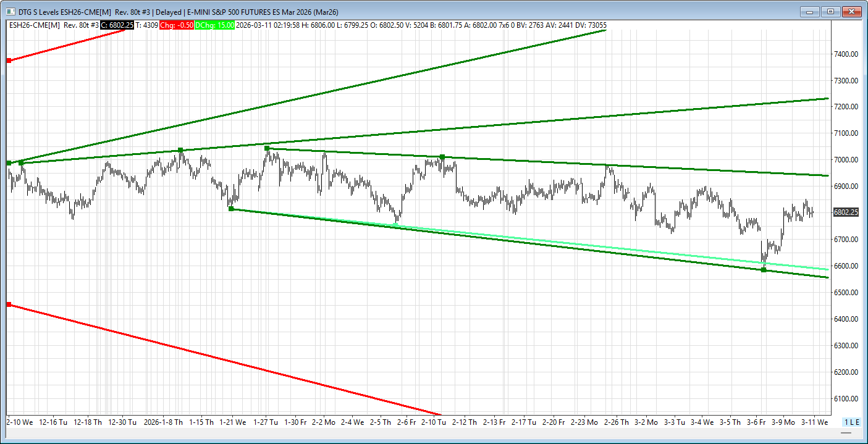
Task: Select green anchor at 3-6 Fr low
Action: pos(764,270)
